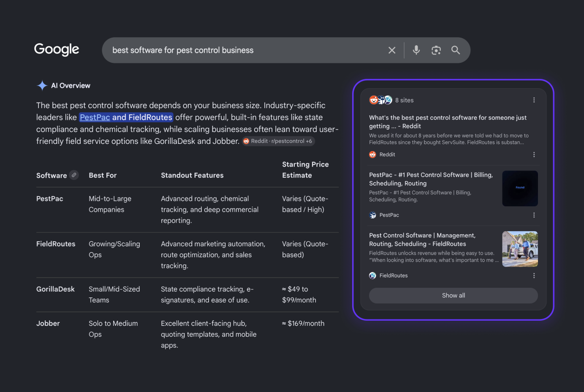Click the Starting Price Estimate header

(305, 170)
